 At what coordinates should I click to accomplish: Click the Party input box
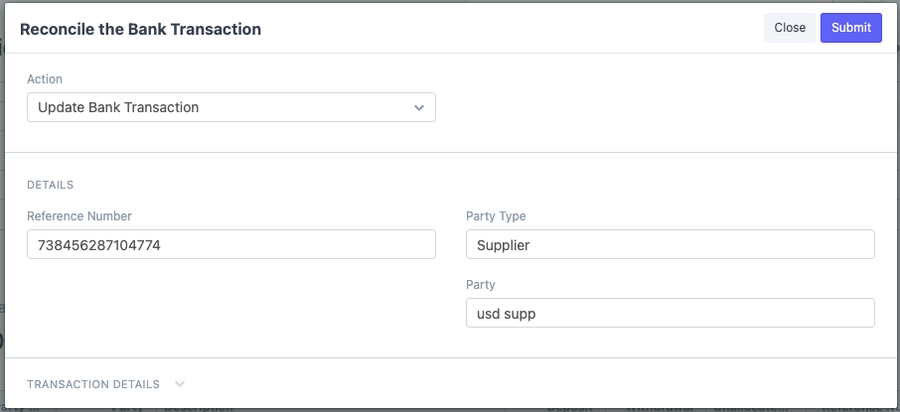point(670,313)
